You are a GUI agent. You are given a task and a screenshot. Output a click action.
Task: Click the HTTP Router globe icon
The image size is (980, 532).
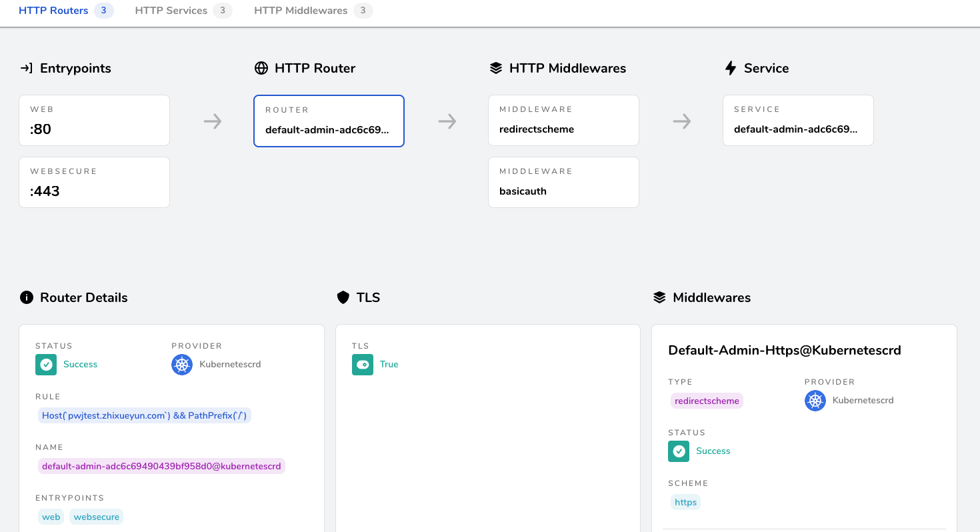tap(261, 68)
